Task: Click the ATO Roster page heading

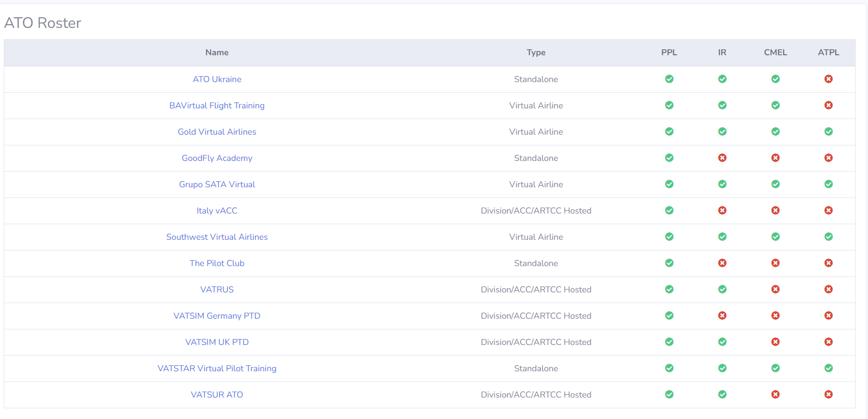Action: [43, 23]
